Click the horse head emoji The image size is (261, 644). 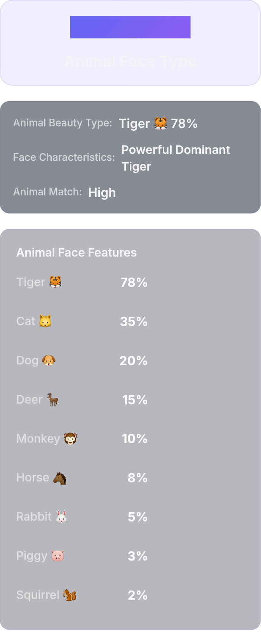coord(59,478)
